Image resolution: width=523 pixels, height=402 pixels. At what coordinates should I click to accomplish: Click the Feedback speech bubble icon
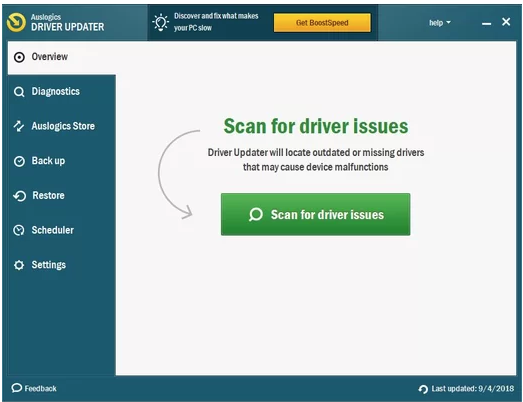[x=16, y=388]
